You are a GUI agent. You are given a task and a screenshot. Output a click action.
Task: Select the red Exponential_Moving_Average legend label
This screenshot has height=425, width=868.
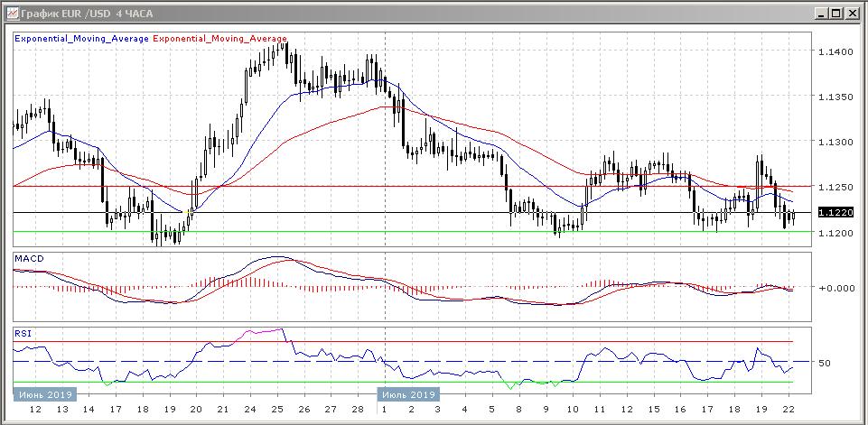click(x=221, y=40)
